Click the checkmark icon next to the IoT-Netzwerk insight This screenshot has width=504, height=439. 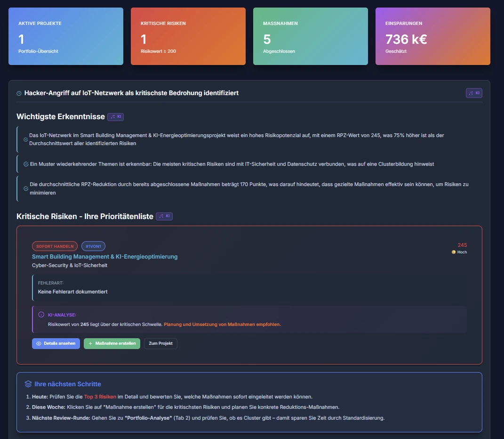pyautogui.click(x=25, y=139)
